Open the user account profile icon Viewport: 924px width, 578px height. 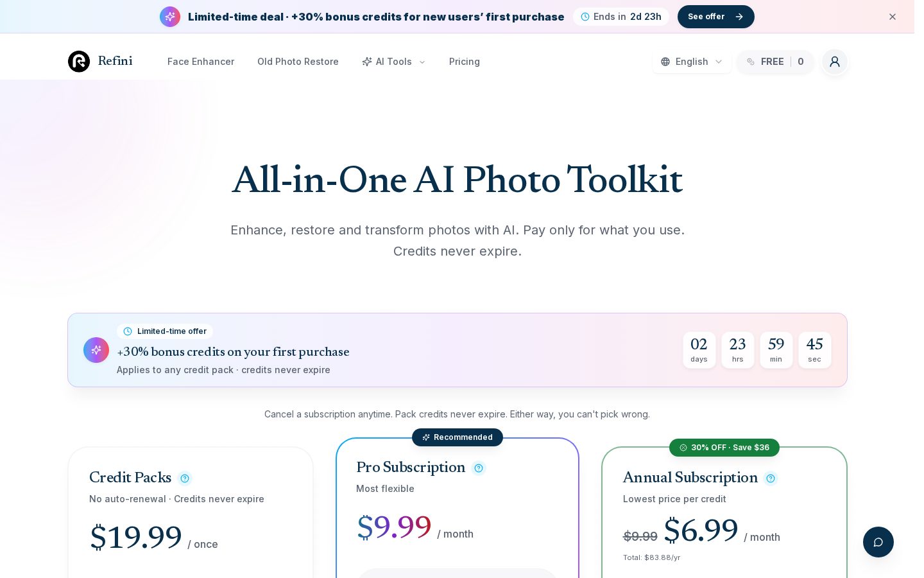pos(835,62)
